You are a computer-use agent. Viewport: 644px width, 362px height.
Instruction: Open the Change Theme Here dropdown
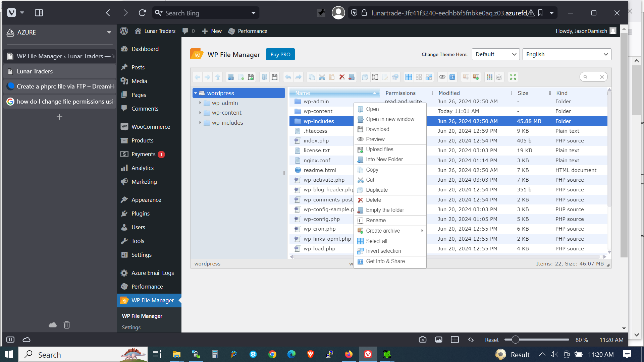coord(495,54)
